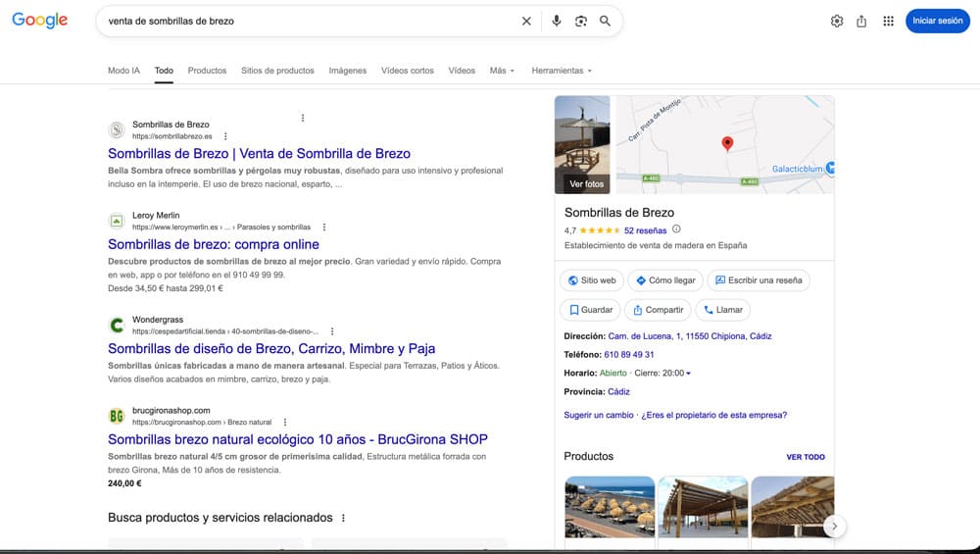Open Google Lens image search icon
This screenshot has height=554, width=980.
coord(580,21)
